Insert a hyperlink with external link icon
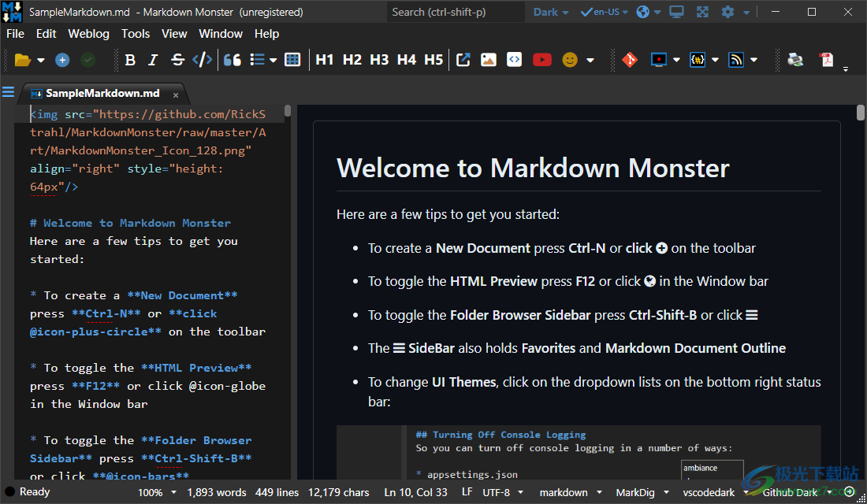 pos(463,60)
